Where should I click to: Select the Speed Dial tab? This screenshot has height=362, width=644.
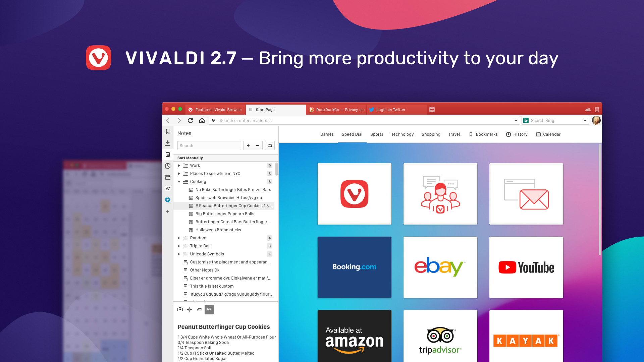click(x=352, y=134)
